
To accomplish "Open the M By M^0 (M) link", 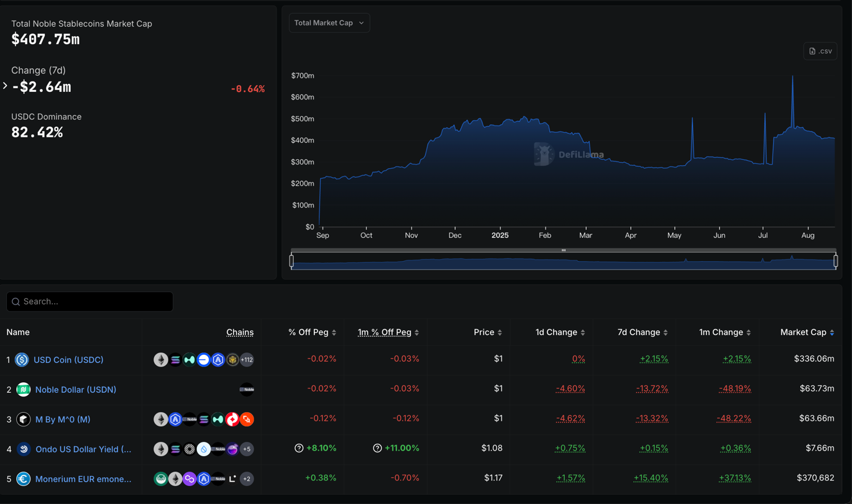I will pyautogui.click(x=63, y=419).
